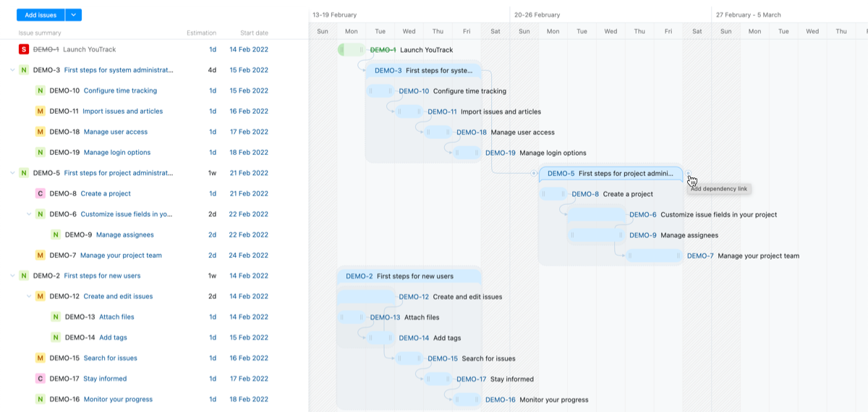Select the DEMO-2 group bar on chart
The width and height of the screenshot is (868, 412).
point(409,276)
